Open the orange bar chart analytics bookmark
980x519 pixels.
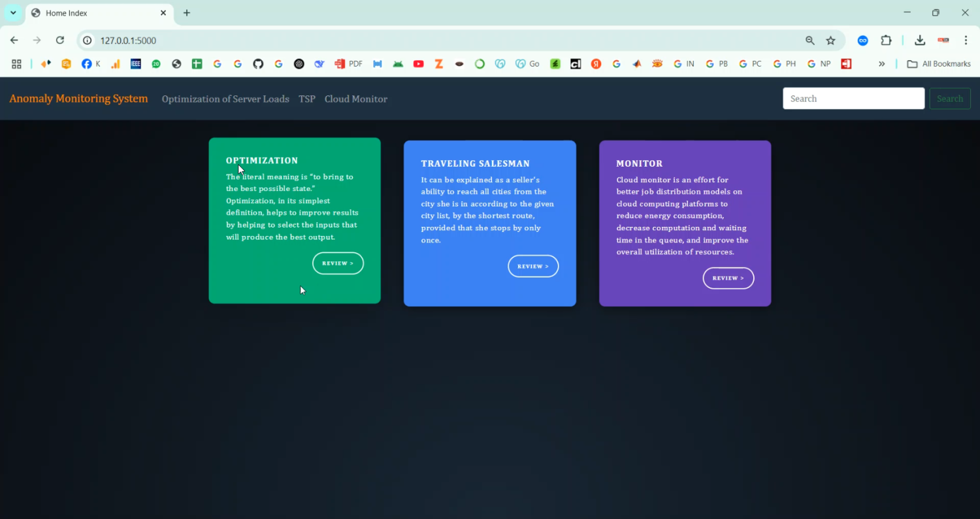click(116, 64)
